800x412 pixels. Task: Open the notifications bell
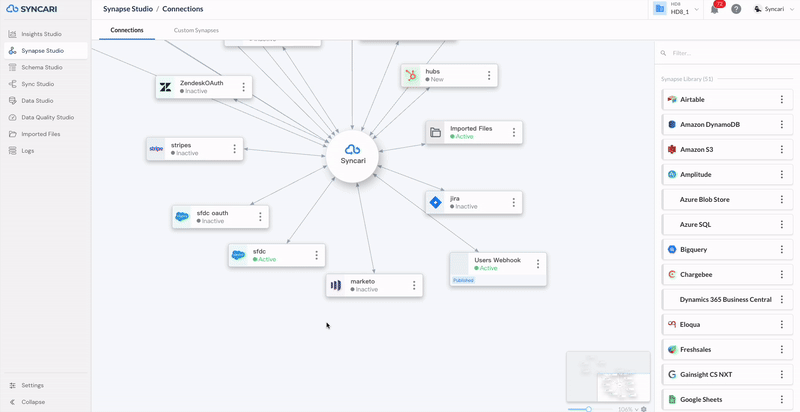coord(715,9)
